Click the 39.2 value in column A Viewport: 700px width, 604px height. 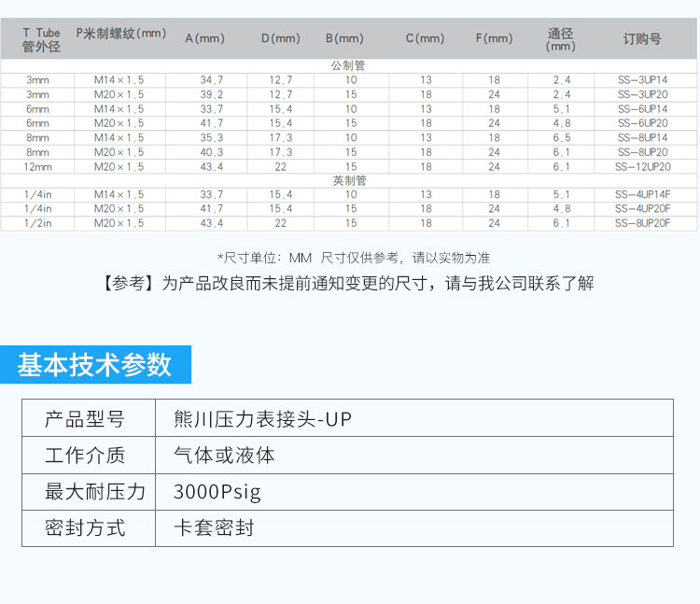click(212, 94)
